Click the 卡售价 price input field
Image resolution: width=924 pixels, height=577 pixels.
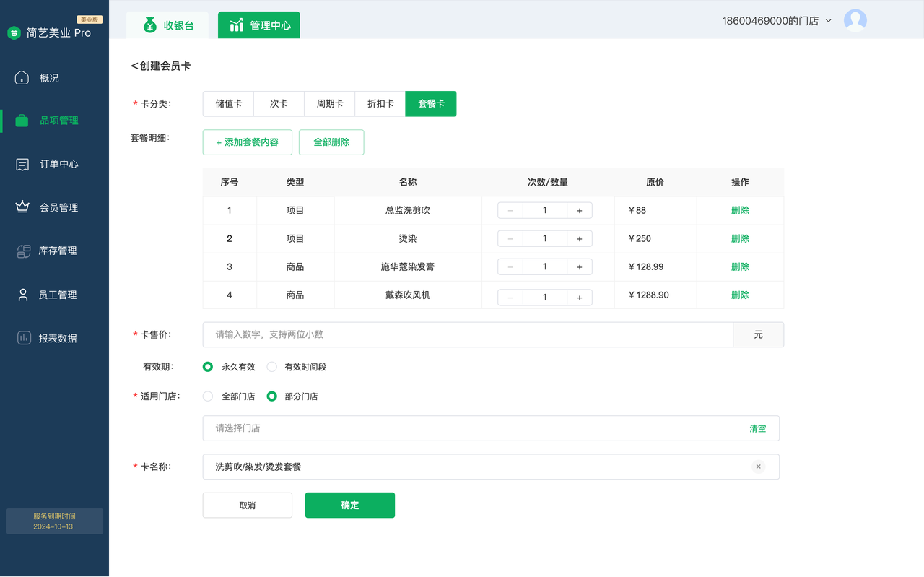pos(468,335)
